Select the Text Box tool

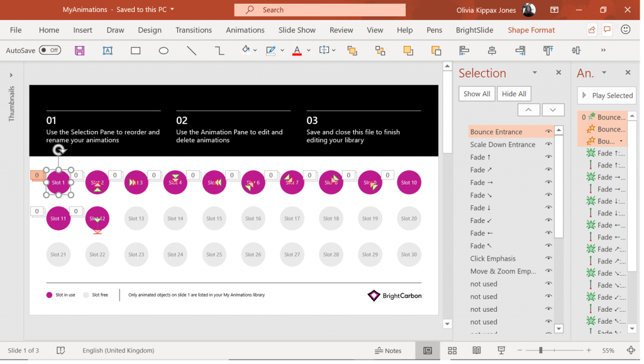pos(107,50)
